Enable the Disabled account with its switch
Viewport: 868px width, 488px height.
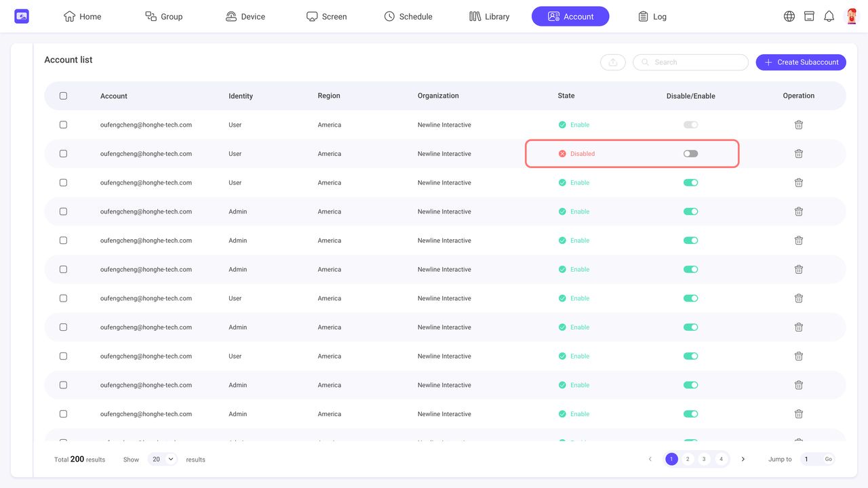[690, 154]
